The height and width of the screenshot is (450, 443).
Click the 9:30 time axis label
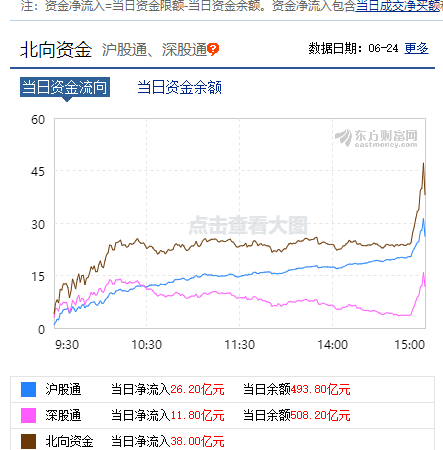(67, 345)
